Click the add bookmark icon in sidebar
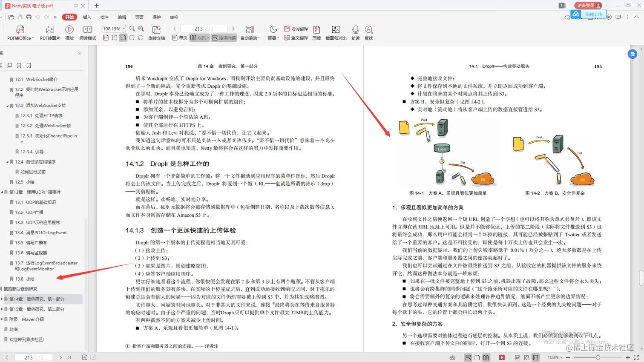Viewport: 644px width, 362px height. (x=19, y=66)
